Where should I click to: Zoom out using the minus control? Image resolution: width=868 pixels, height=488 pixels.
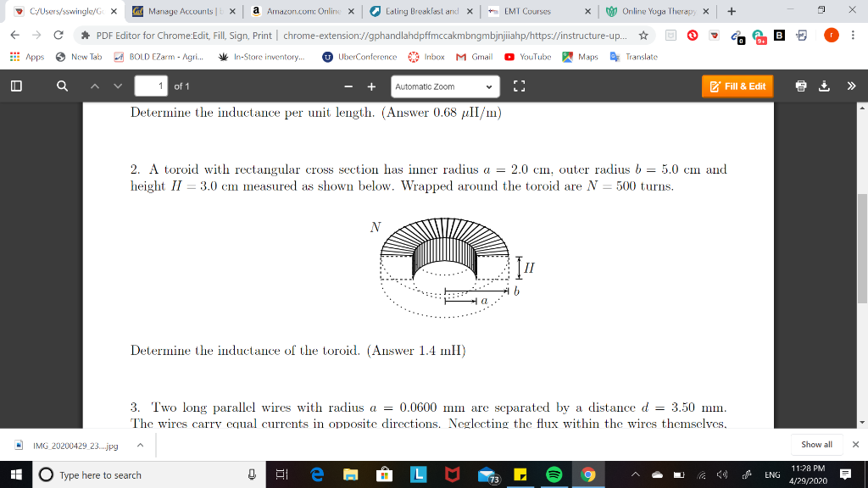(x=347, y=85)
